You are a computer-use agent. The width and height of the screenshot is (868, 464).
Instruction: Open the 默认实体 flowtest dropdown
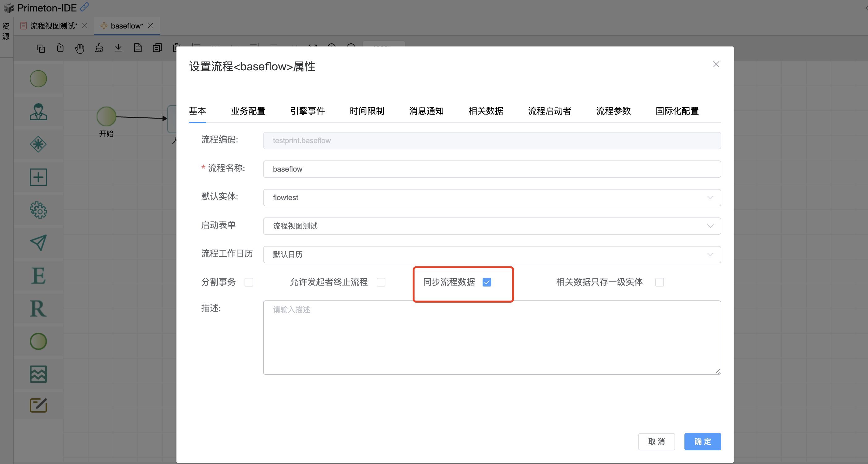coord(492,198)
